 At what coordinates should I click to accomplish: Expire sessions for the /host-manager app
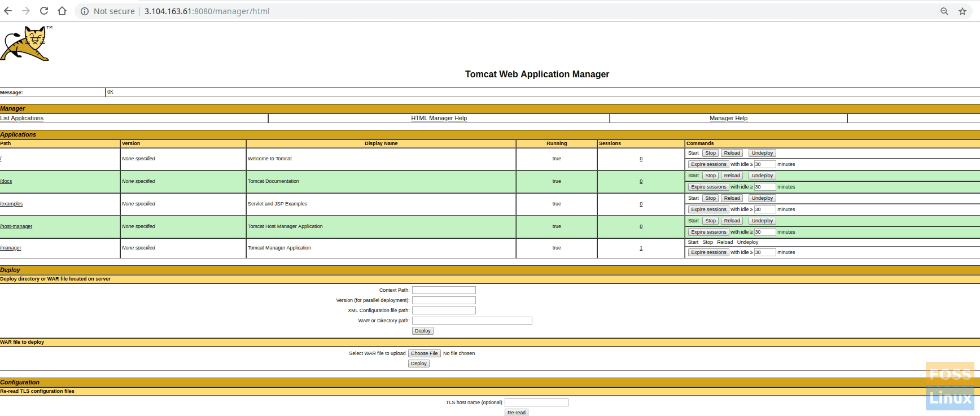coord(708,232)
